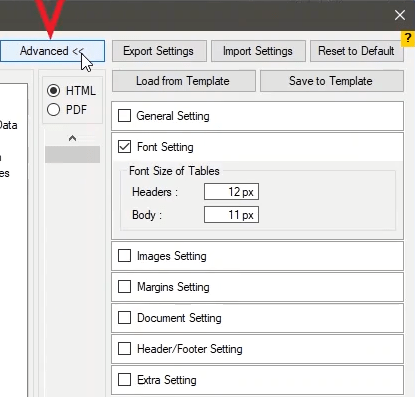Click the yellow question mark help icon

(x=408, y=39)
